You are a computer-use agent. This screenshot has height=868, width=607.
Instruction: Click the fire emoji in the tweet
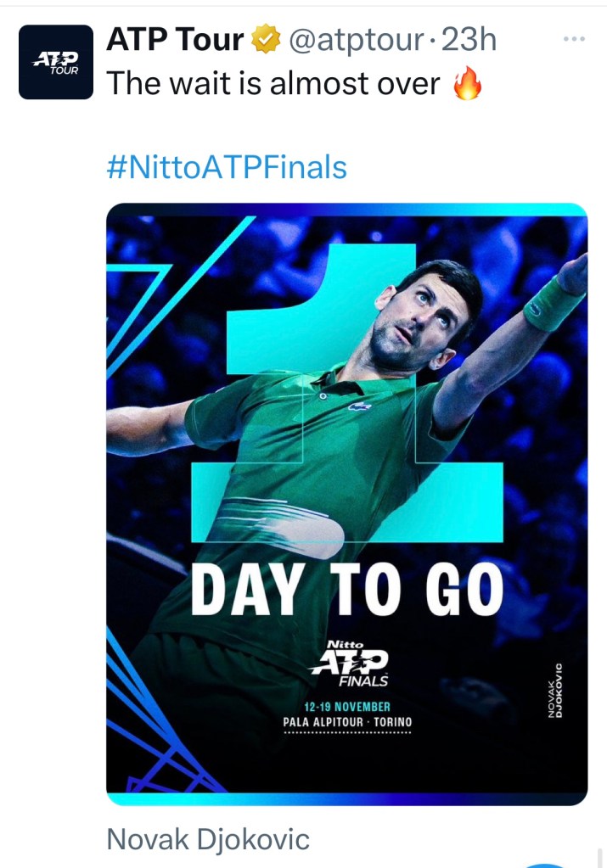tap(468, 84)
